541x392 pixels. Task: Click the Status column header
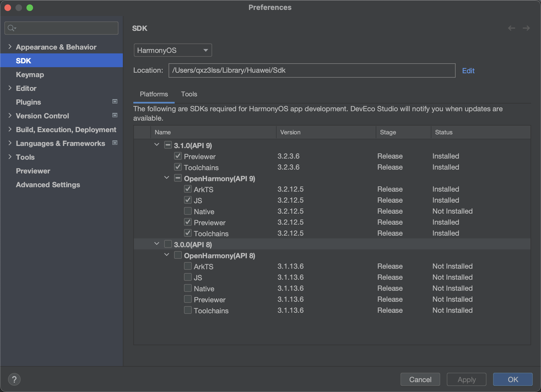coord(481,132)
